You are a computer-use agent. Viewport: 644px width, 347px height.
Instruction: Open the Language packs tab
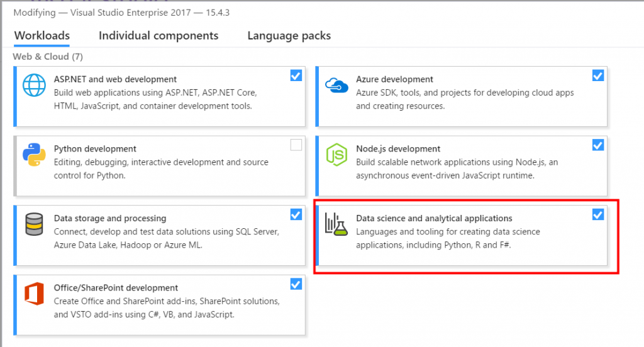[x=289, y=36]
